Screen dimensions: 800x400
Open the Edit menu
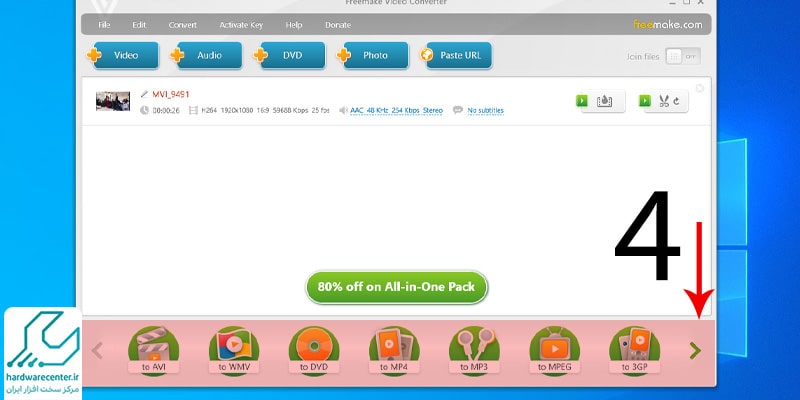[139, 24]
